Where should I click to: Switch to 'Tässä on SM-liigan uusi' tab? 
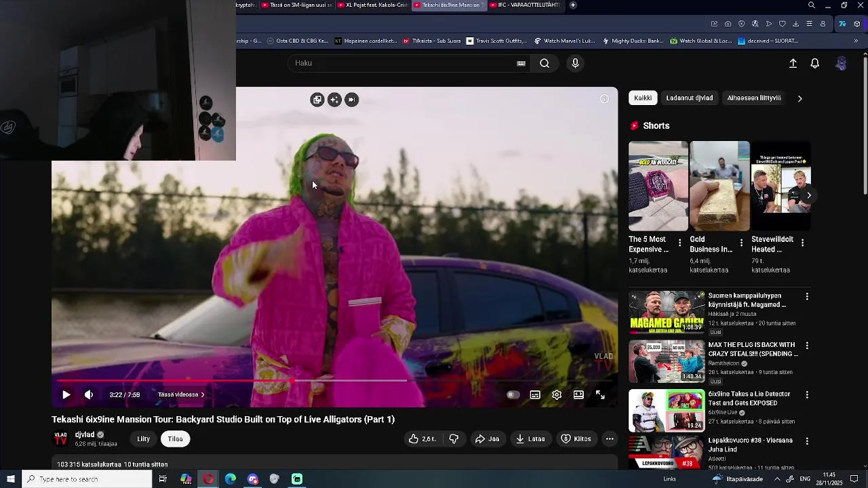click(296, 5)
